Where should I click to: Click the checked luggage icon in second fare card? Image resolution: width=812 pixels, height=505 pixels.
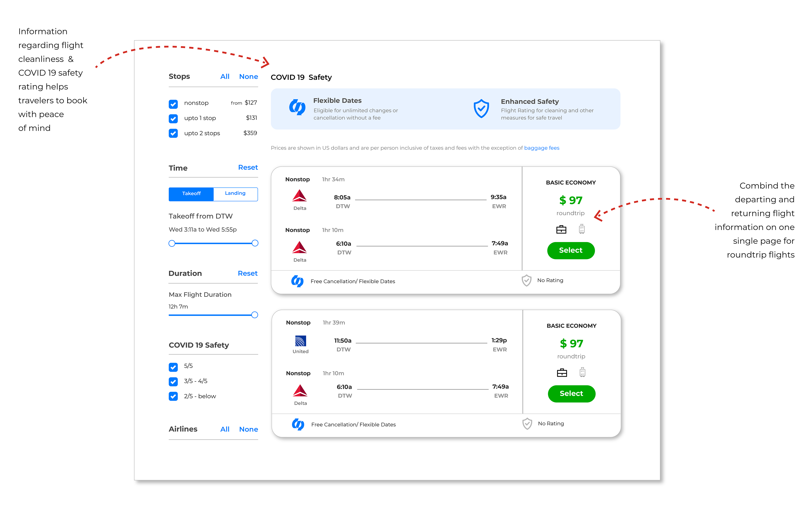click(x=582, y=372)
